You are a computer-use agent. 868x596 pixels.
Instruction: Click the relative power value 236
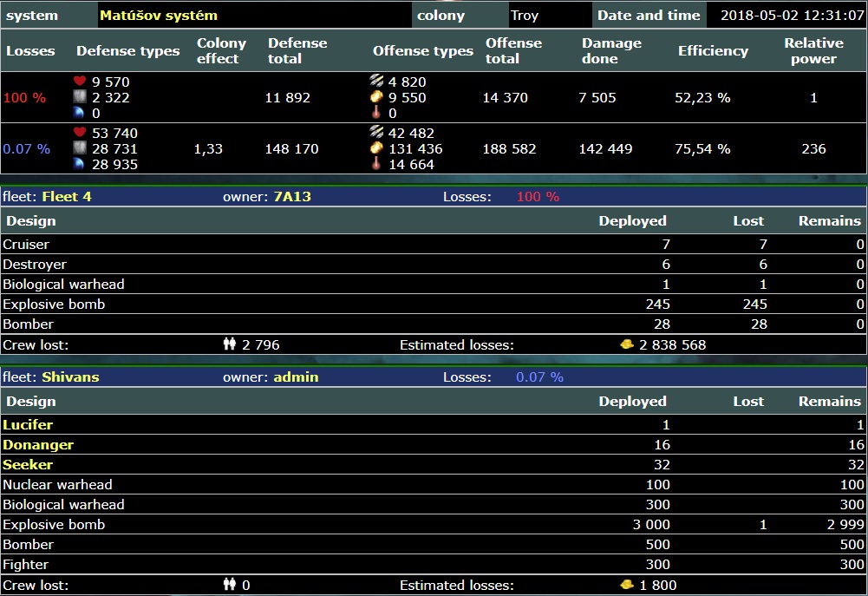click(x=813, y=149)
